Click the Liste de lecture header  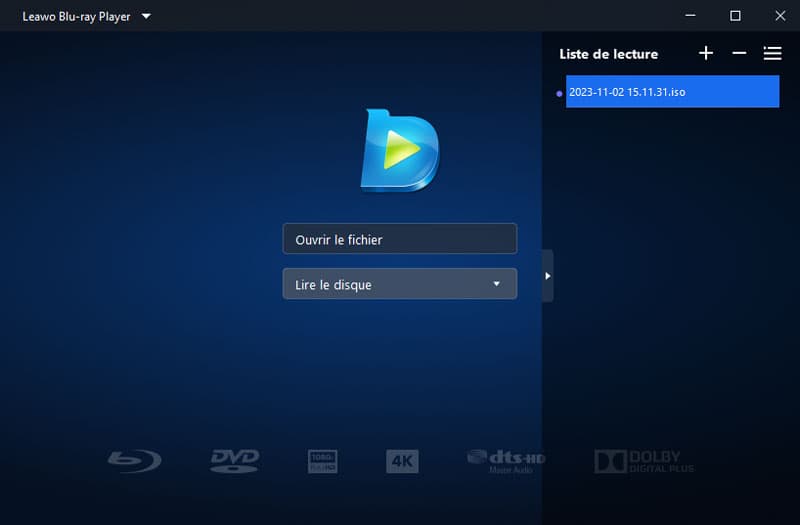[x=608, y=54]
